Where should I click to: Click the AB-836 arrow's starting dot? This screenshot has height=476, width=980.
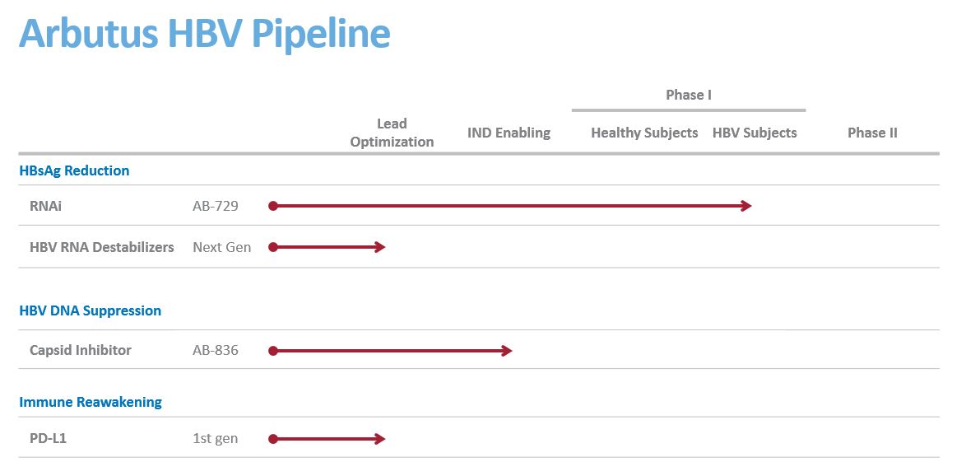[x=273, y=351]
